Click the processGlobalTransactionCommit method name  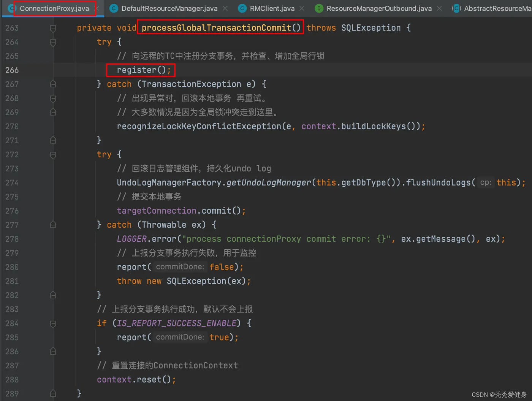point(216,28)
